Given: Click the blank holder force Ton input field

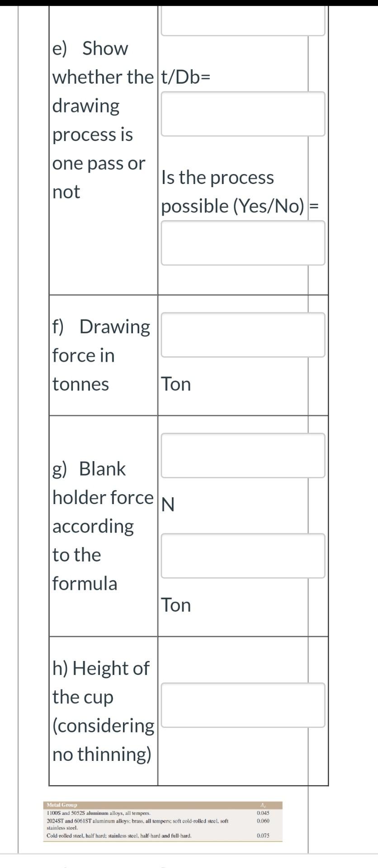Looking at the screenshot, I should (x=242, y=556).
